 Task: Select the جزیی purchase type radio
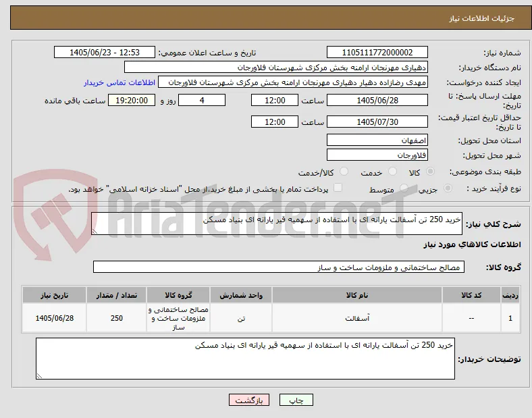[x=448, y=188]
